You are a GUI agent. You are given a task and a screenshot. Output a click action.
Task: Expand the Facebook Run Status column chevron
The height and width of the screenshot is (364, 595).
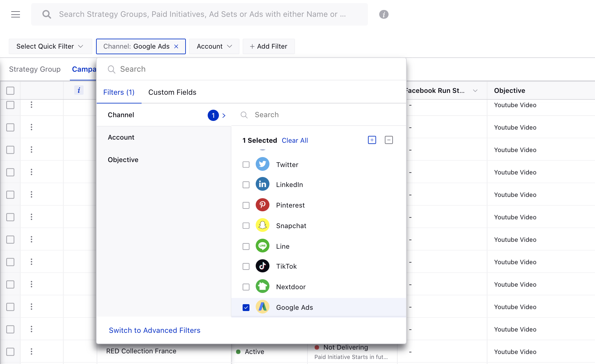pyautogui.click(x=475, y=91)
